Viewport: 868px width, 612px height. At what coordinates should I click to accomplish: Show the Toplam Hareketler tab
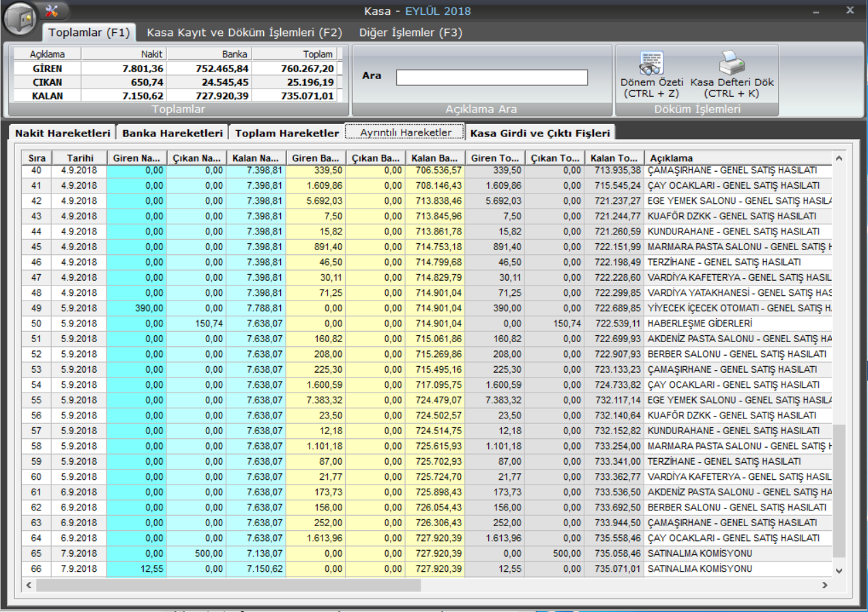pyautogui.click(x=286, y=133)
